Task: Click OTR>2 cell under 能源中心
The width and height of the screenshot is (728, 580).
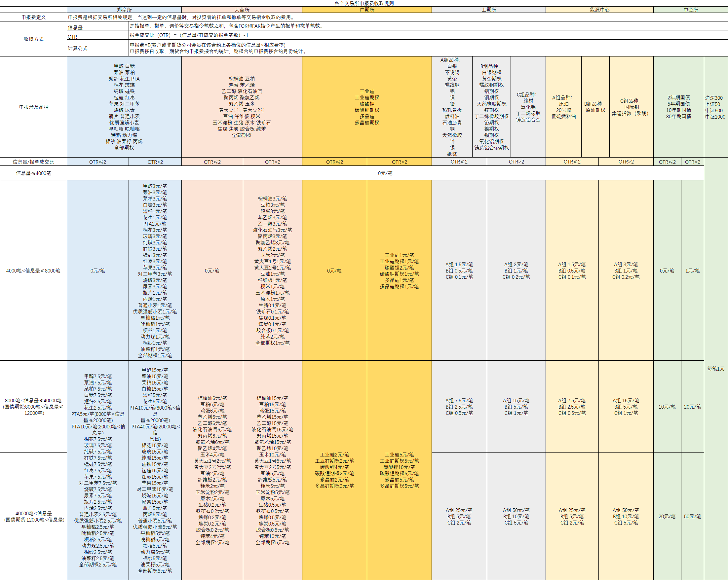Action: pyautogui.click(x=626, y=162)
